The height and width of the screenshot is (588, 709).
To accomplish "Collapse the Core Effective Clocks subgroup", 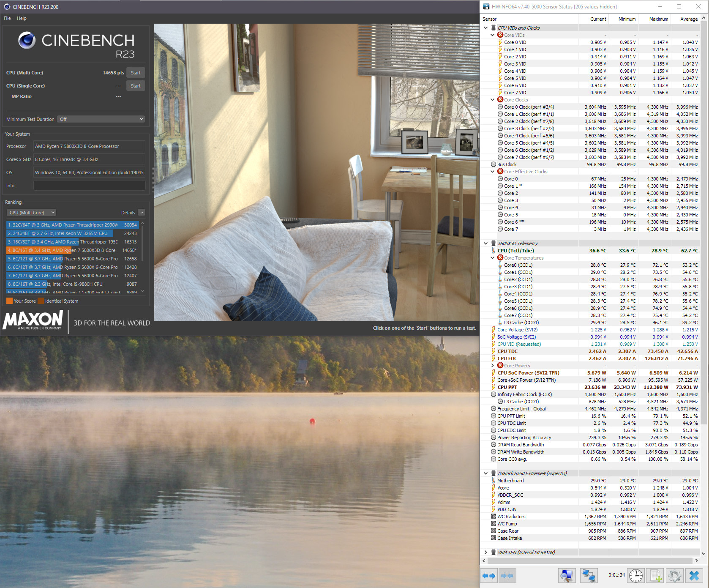I will click(x=493, y=171).
